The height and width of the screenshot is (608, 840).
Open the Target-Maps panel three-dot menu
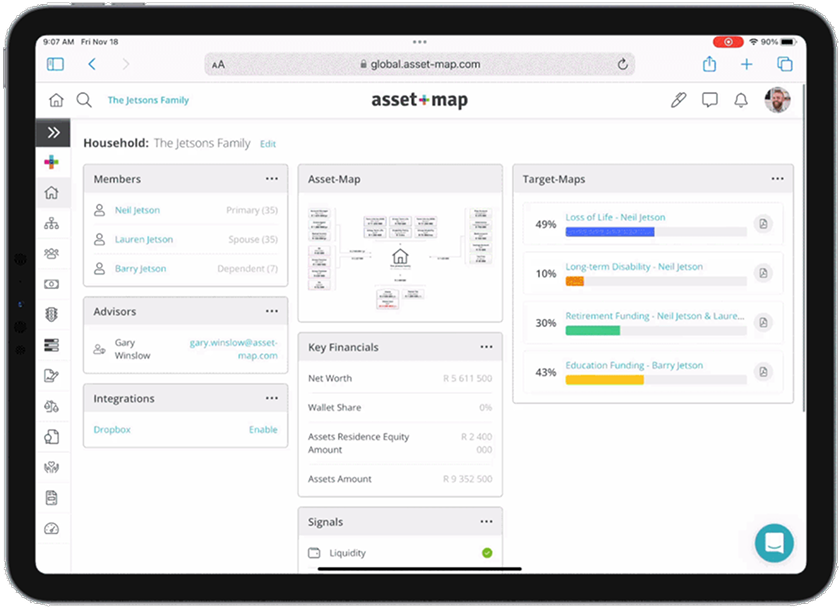777,178
